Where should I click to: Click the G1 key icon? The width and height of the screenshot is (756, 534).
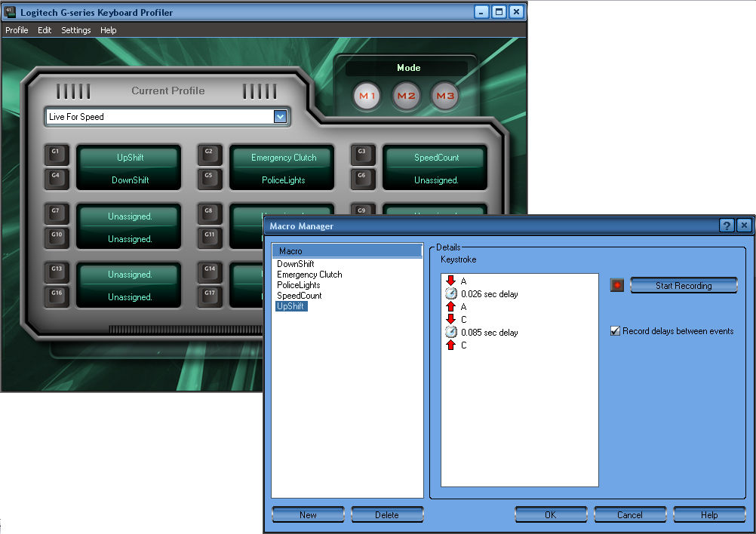[57, 155]
